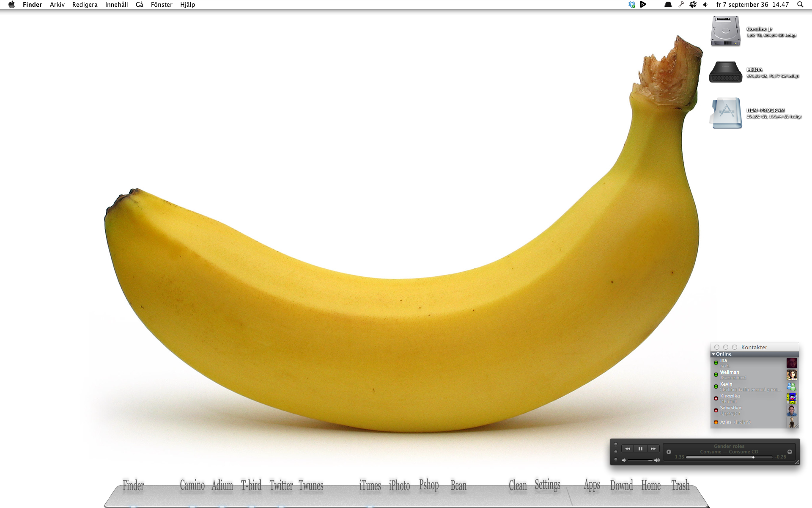Collapse the Online contacts group
Screen dimensions: 812x508
coord(714,354)
